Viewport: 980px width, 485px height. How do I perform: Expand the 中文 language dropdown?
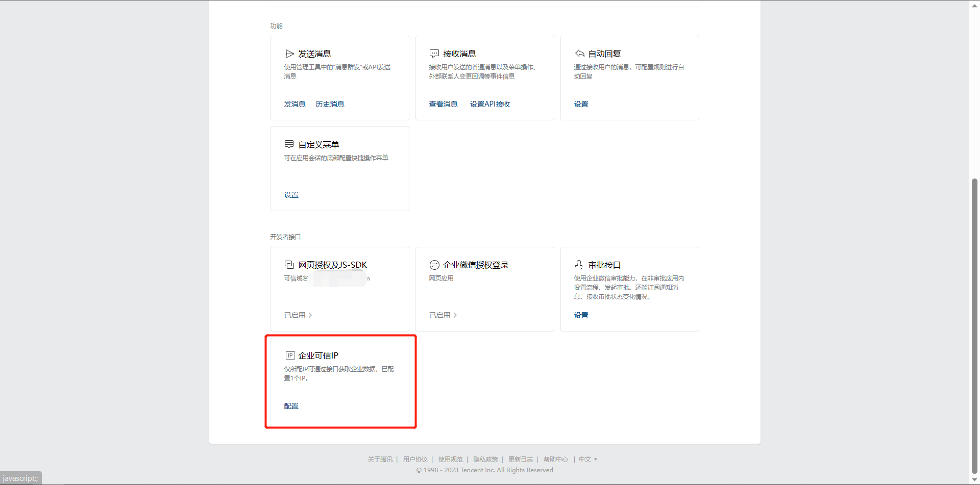[x=587, y=460]
